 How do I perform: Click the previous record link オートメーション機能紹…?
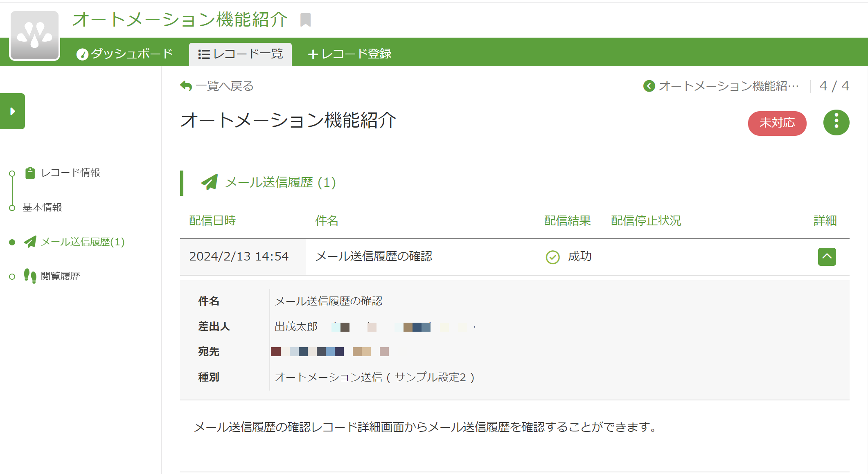(x=728, y=86)
